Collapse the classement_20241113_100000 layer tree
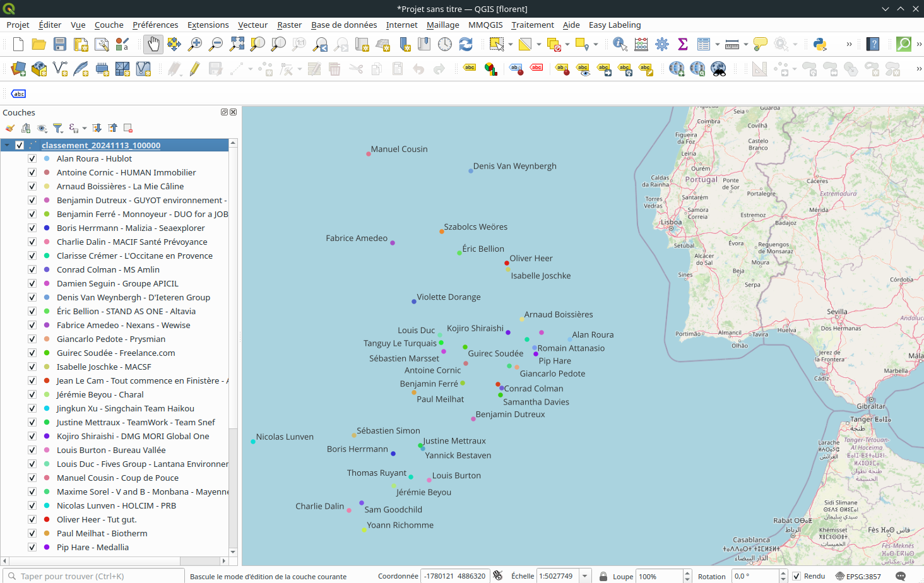 (7, 145)
